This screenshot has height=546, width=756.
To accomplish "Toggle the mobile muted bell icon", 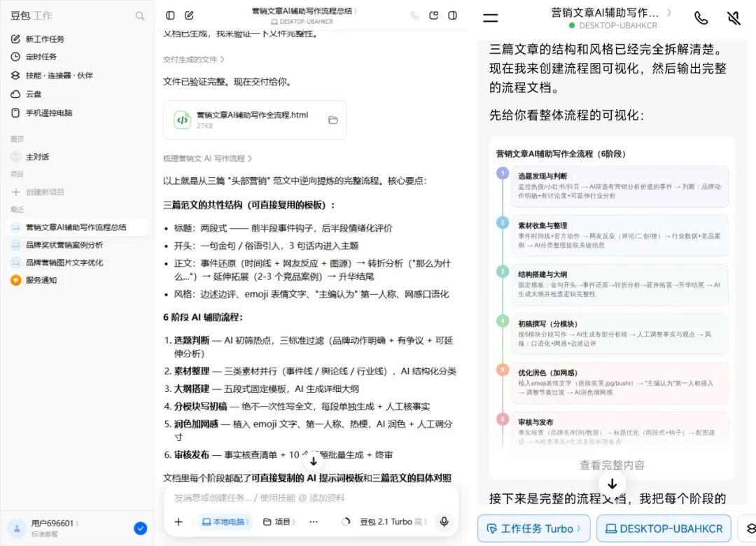I will click(x=734, y=17).
